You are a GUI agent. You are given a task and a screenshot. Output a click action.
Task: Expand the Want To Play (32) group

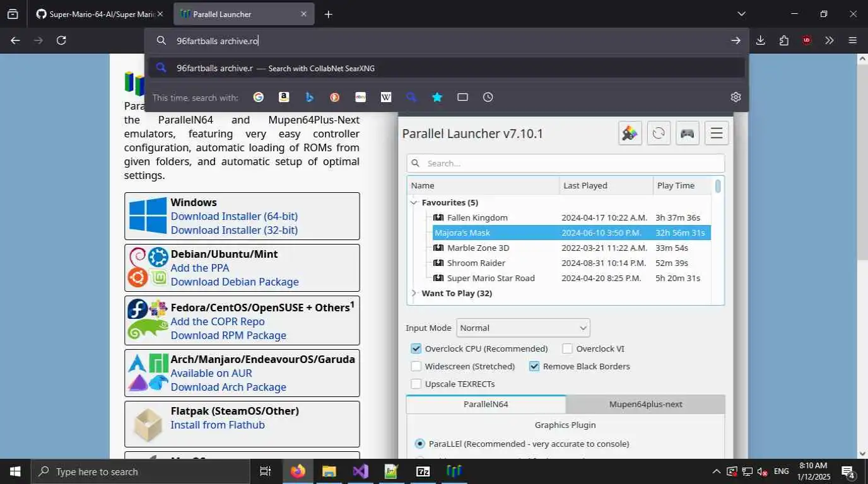414,293
